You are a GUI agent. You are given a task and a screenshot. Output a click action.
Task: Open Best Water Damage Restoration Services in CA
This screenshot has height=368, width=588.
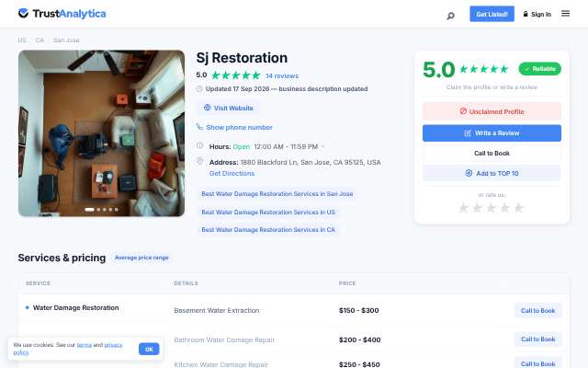pyautogui.click(x=268, y=229)
